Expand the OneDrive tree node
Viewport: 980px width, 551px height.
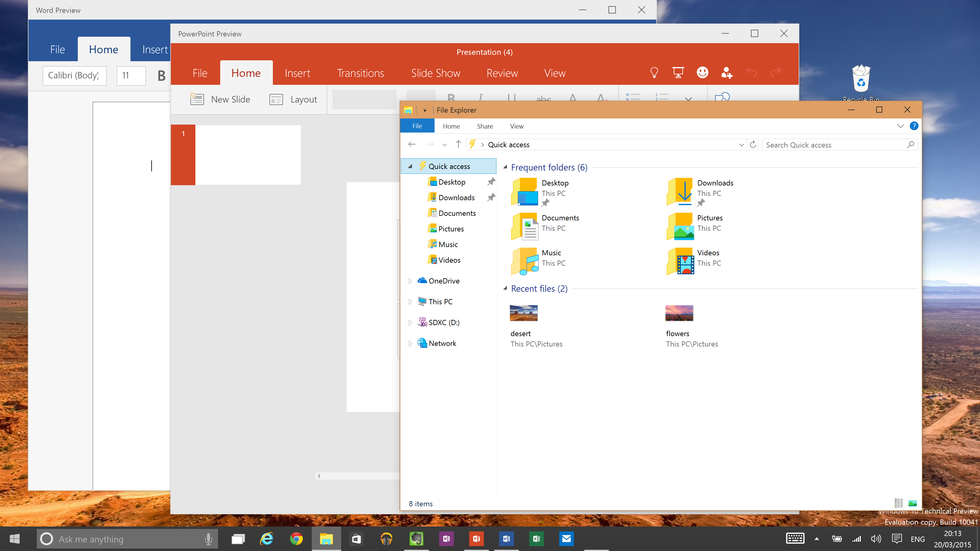[410, 281]
